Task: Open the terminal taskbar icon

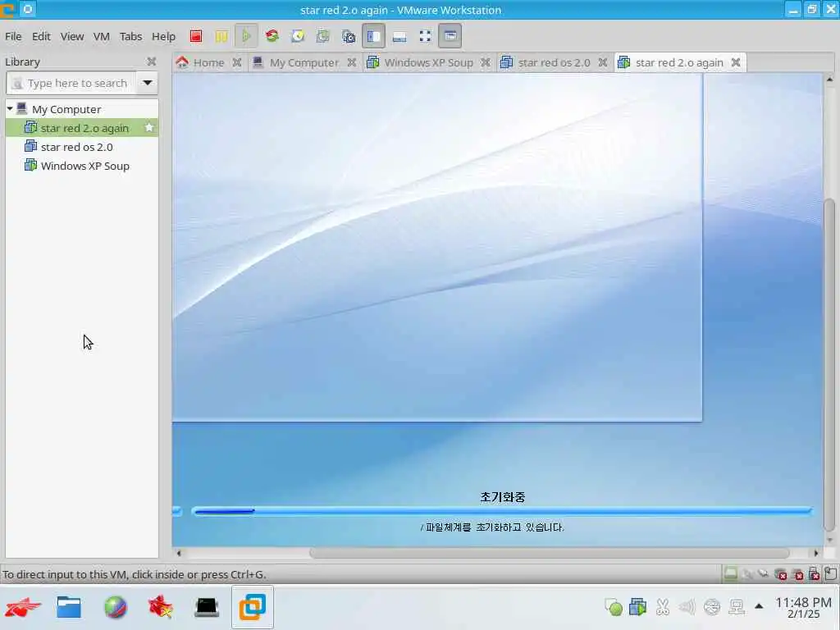Action: (207, 608)
